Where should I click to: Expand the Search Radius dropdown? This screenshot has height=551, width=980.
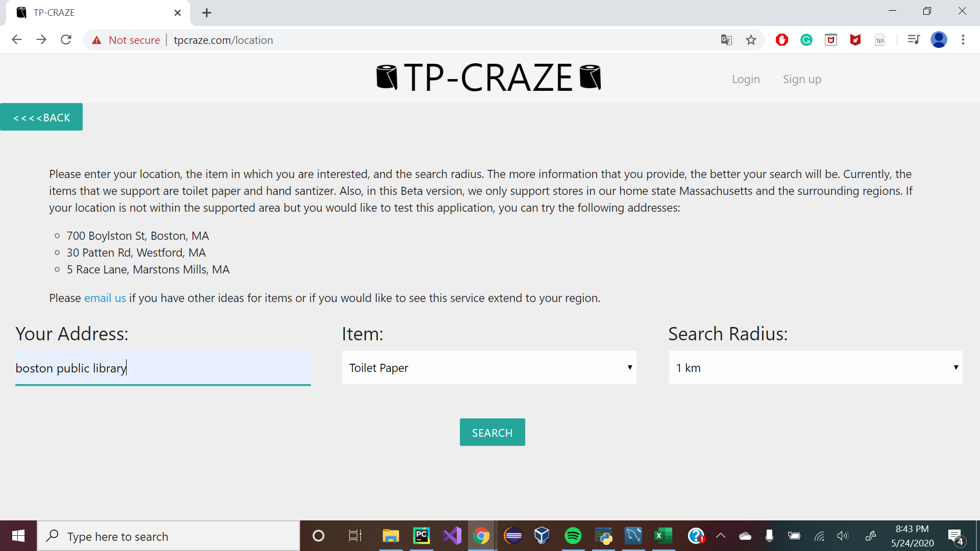pos(815,367)
